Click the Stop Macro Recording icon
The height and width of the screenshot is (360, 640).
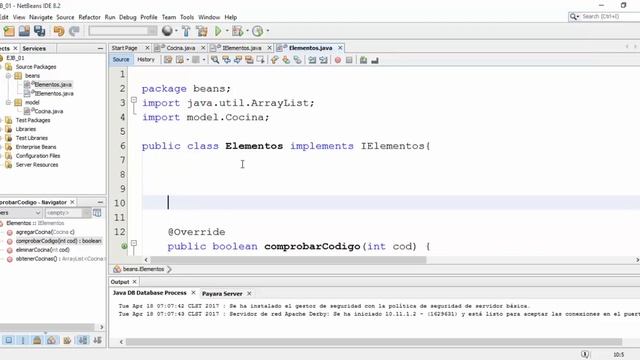349,60
